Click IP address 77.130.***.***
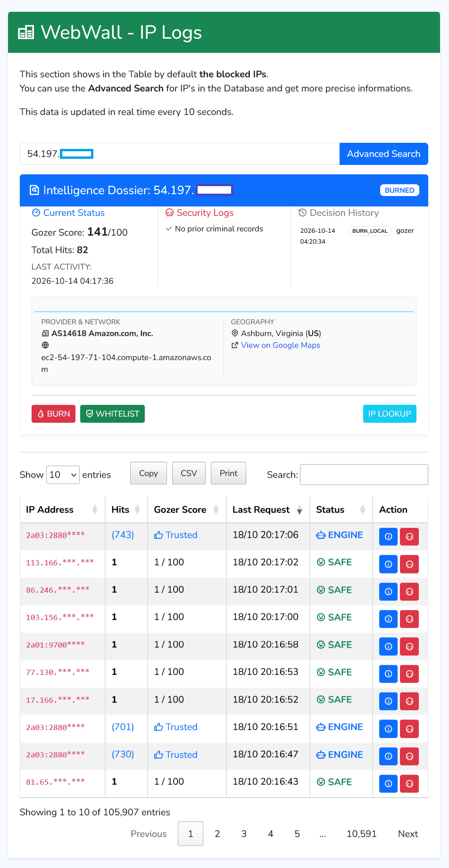This screenshot has width=449, height=868. (x=58, y=672)
